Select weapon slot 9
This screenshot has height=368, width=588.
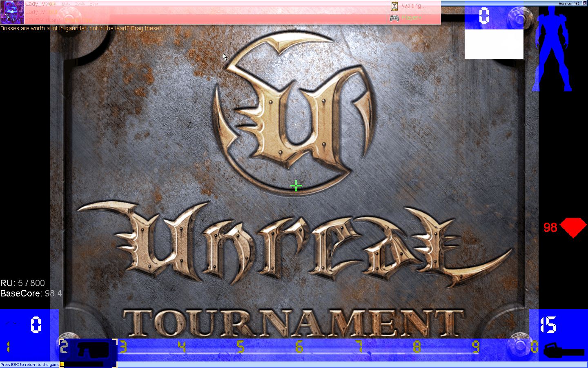475,348
